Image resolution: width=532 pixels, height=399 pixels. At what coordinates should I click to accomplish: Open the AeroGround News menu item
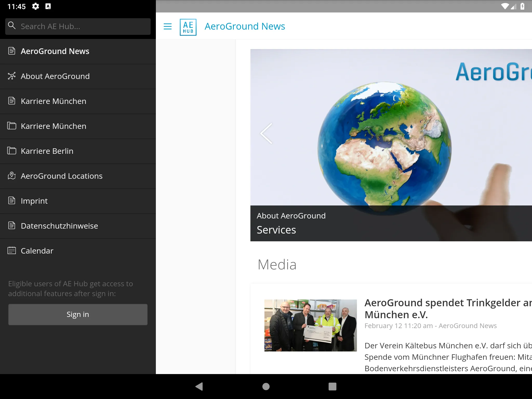[x=78, y=51]
